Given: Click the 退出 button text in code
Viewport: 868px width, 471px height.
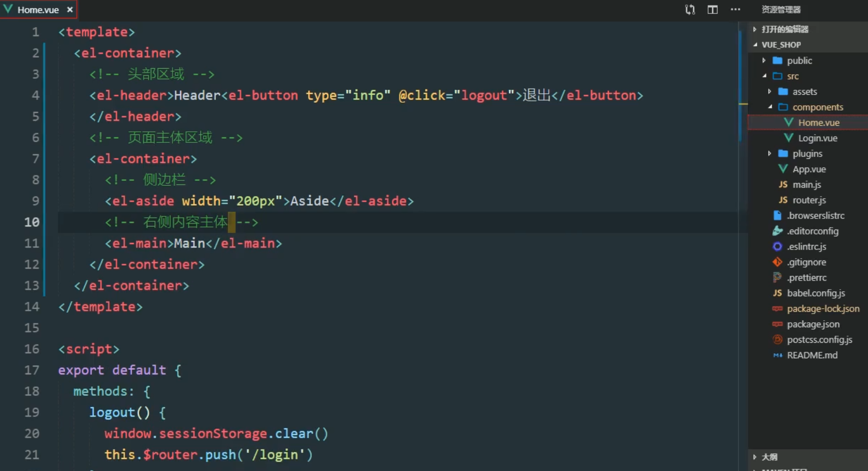Looking at the screenshot, I should coord(537,95).
